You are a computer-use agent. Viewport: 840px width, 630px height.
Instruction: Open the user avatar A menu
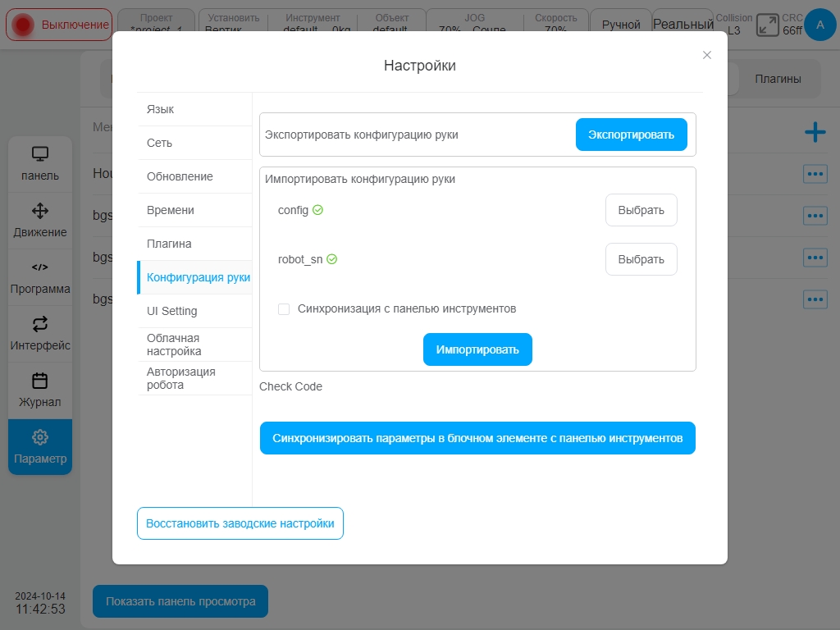(x=819, y=25)
